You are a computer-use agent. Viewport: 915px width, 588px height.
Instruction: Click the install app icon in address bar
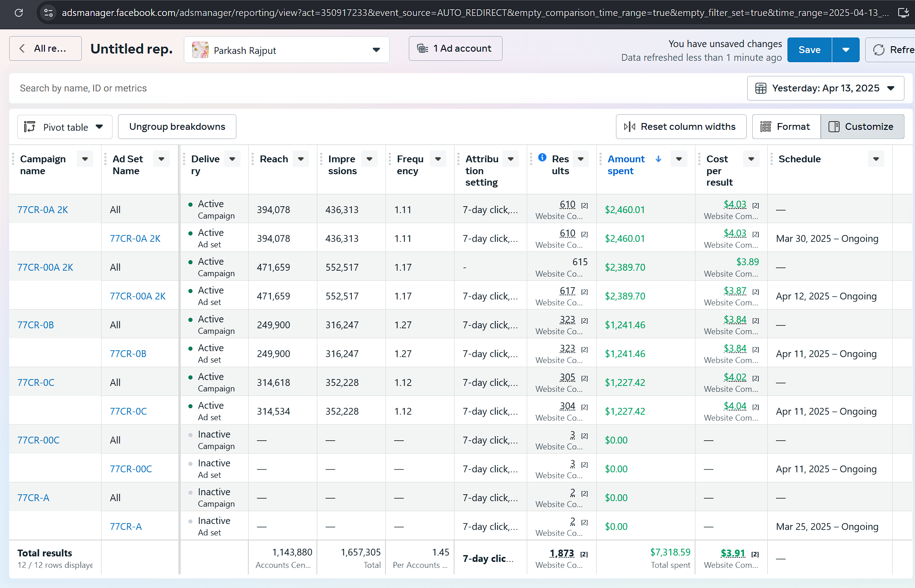tap(903, 13)
